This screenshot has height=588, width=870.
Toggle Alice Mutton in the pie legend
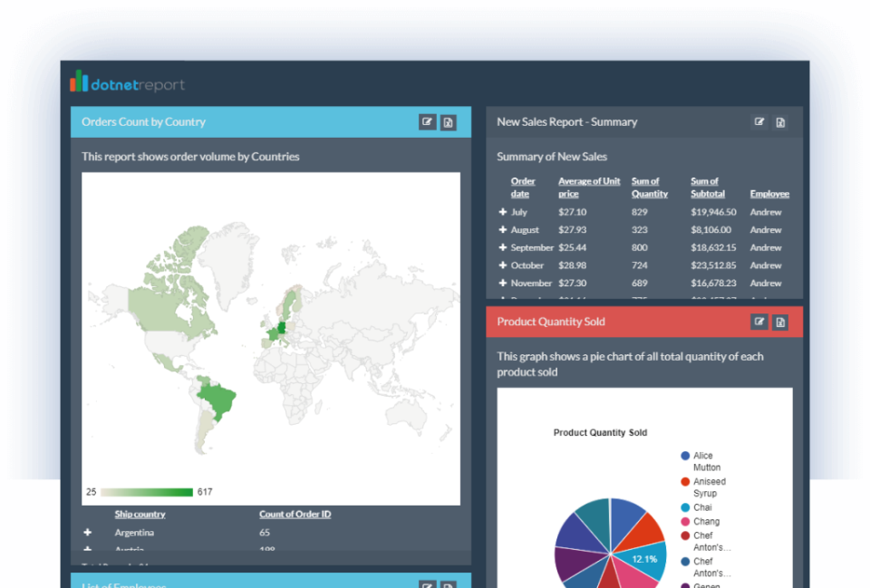[x=703, y=460]
